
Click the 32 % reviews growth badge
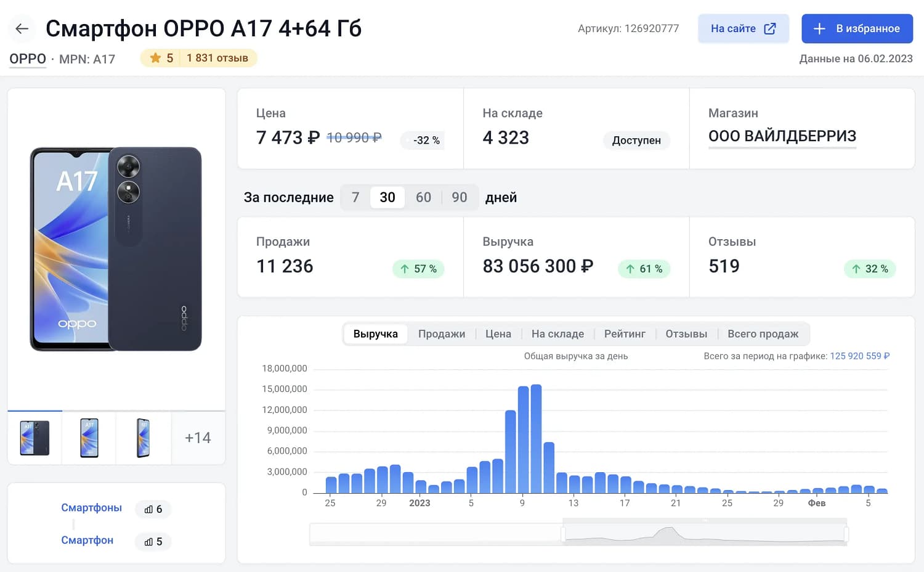click(x=870, y=269)
